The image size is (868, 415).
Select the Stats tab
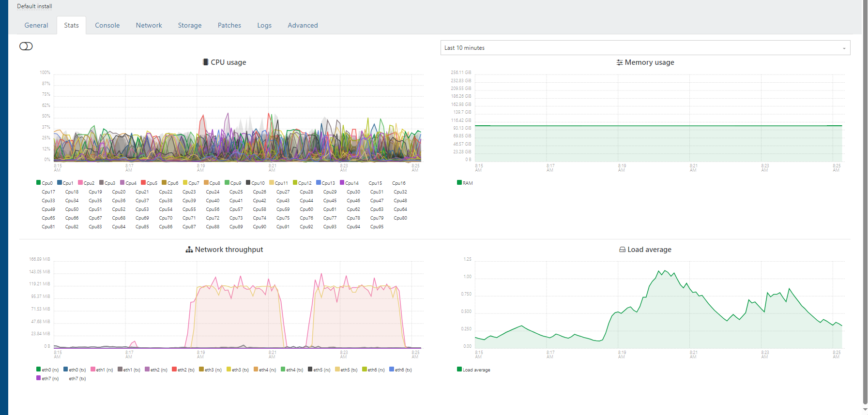tap(71, 25)
